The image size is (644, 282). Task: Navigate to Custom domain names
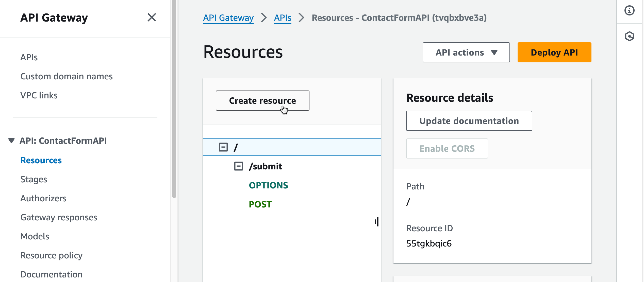point(67,76)
